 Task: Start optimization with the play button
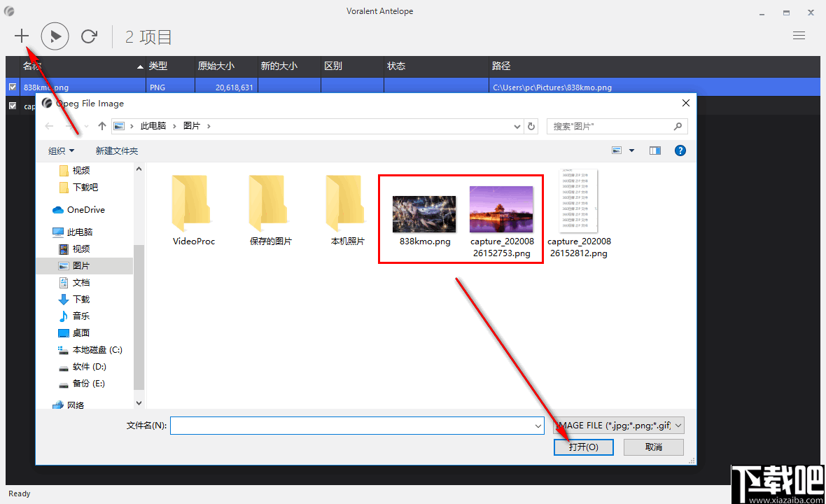click(55, 36)
